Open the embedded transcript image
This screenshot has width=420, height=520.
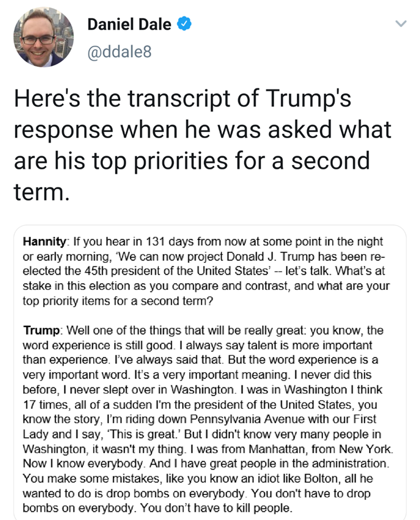tap(210, 372)
